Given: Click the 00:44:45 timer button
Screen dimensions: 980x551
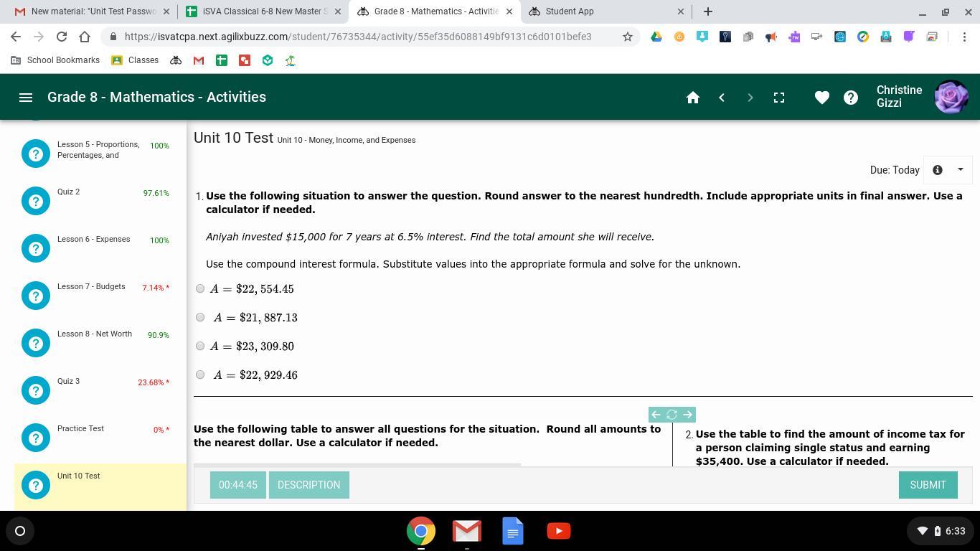Looking at the screenshot, I should [237, 485].
